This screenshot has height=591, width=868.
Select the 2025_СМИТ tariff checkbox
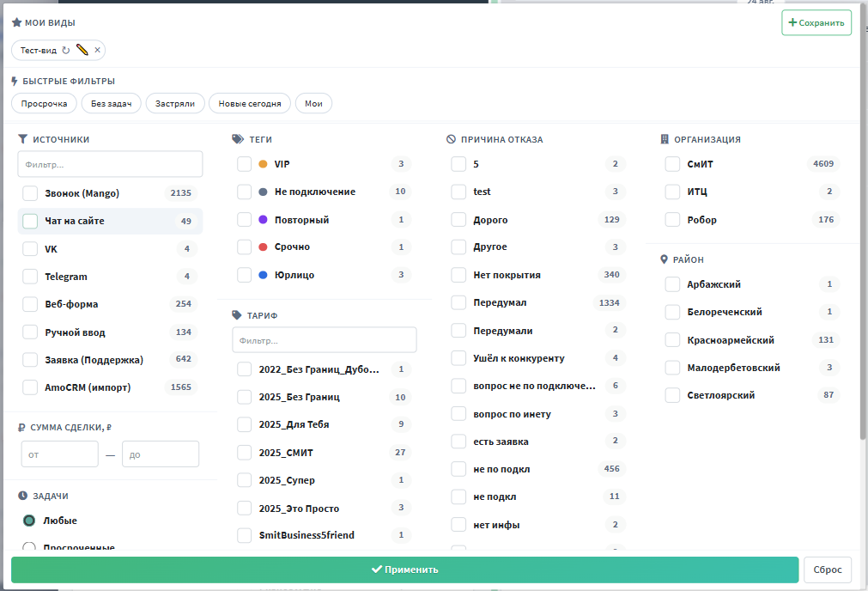coord(244,453)
